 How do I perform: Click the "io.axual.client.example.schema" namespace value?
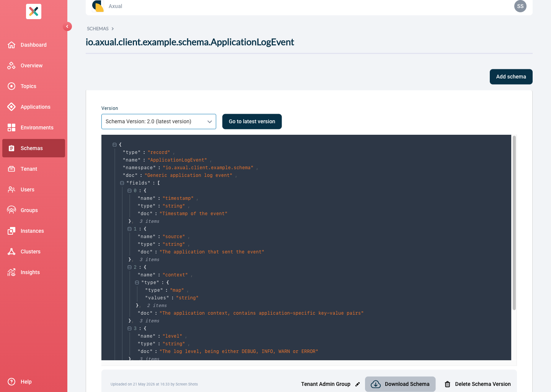[208, 168]
